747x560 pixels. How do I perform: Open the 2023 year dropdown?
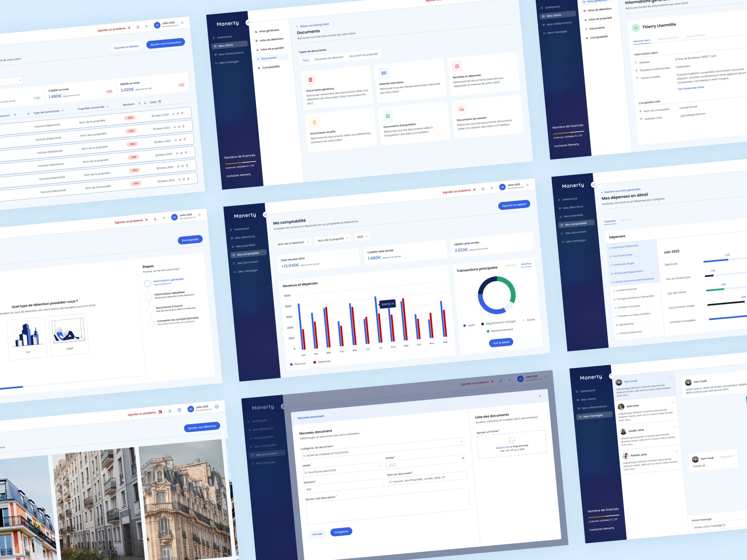click(362, 237)
